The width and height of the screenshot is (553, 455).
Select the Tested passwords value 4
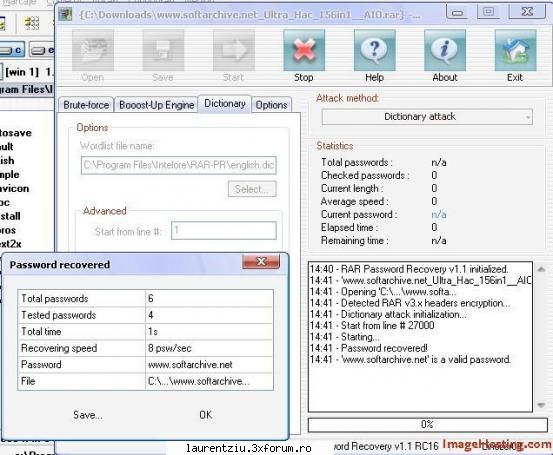[x=209, y=315]
